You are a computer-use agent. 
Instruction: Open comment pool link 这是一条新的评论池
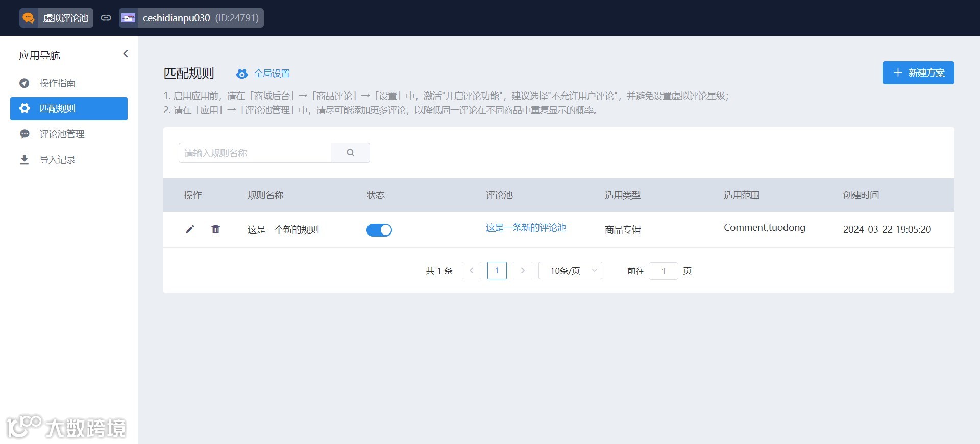coord(526,228)
